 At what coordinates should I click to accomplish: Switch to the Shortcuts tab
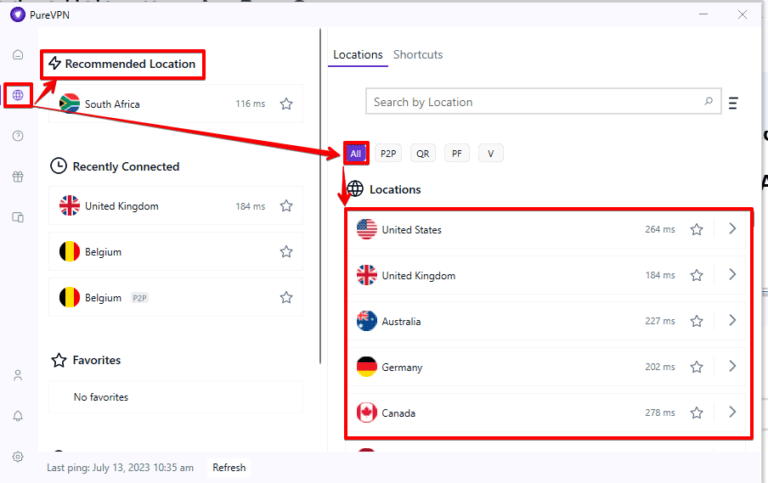coord(417,55)
